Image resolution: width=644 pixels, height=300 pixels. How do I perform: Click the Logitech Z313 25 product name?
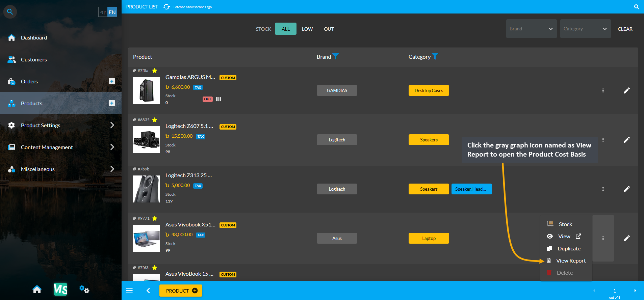[188, 175]
